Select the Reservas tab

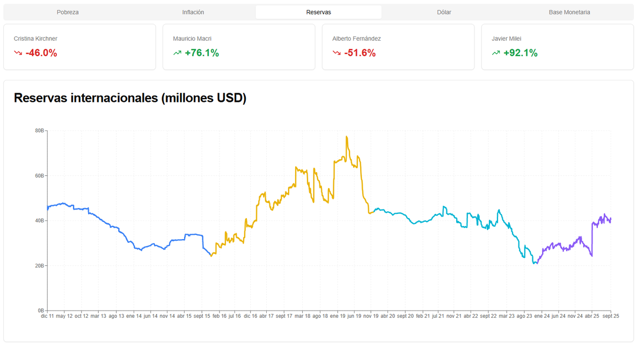click(x=319, y=12)
